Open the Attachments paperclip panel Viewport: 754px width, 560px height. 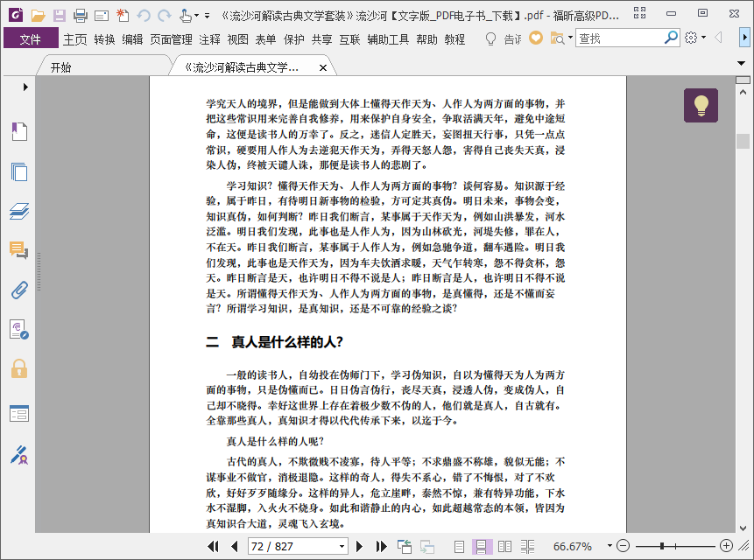click(x=19, y=290)
